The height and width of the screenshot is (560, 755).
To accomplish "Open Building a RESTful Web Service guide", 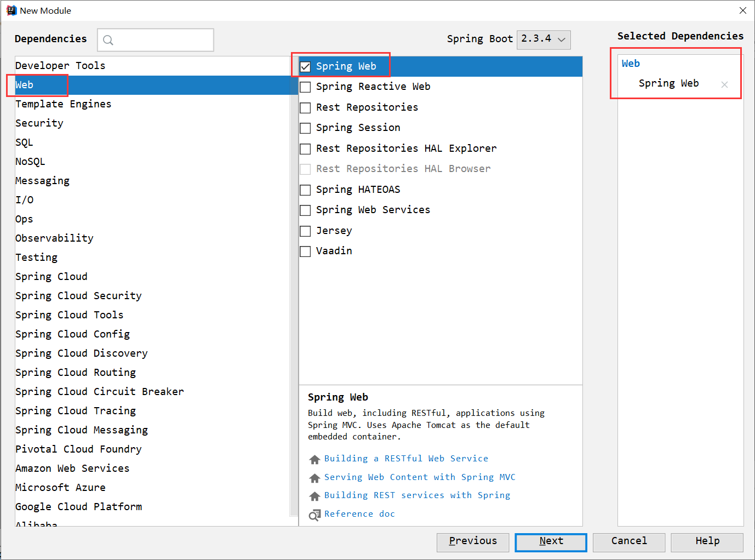I will 406,459.
